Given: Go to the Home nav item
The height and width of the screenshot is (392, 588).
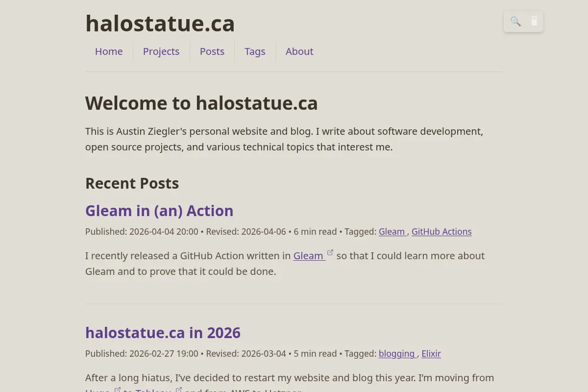Looking at the screenshot, I should click(x=109, y=51).
